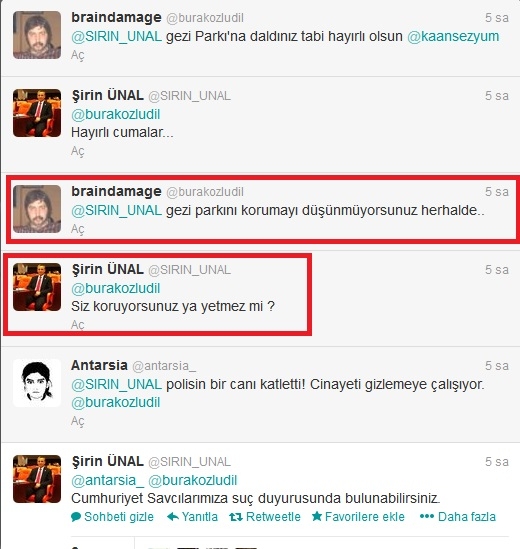Open Şirin ÜNAL avatar on Hayırlı cumalar tweet
Viewport: 520px width, 549px height.
(x=37, y=113)
